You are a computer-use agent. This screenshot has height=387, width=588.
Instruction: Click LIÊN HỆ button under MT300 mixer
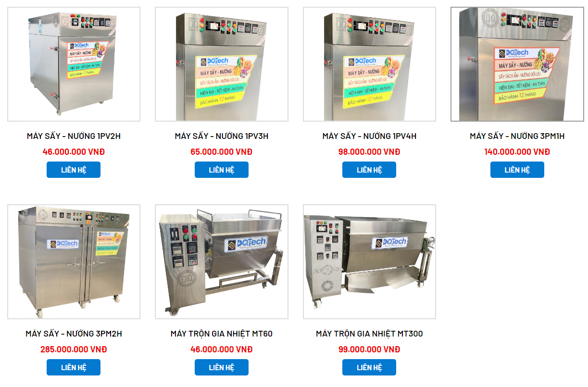[369, 367]
